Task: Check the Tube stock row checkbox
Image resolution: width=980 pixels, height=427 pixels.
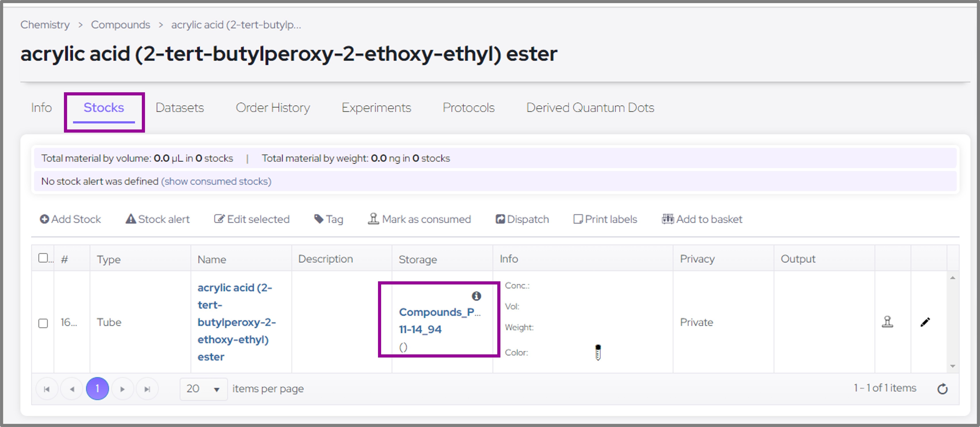Action: tap(43, 323)
